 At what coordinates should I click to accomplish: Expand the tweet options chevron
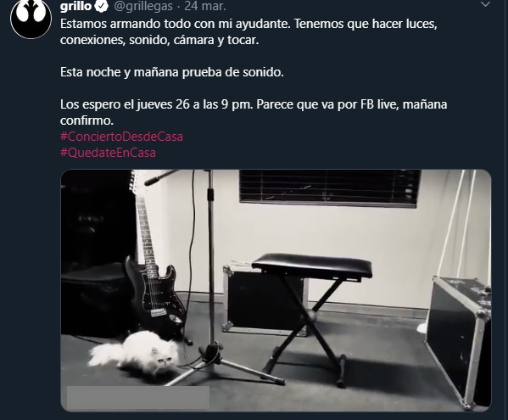point(485,4)
